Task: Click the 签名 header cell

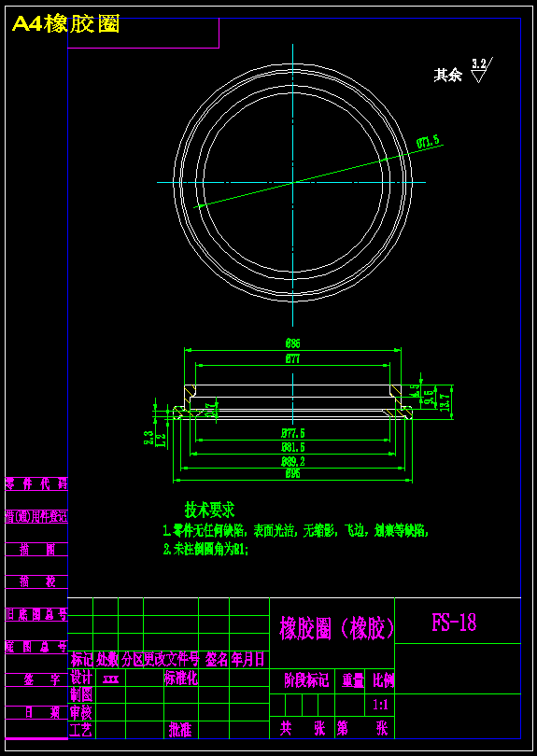Action: coord(217,659)
